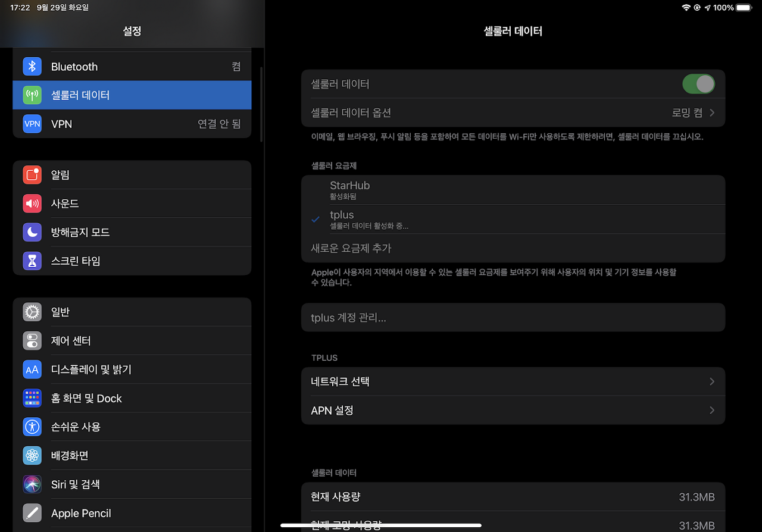Tap the Apple Pencil icon
The width and height of the screenshot is (762, 532).
coord(32,513)
